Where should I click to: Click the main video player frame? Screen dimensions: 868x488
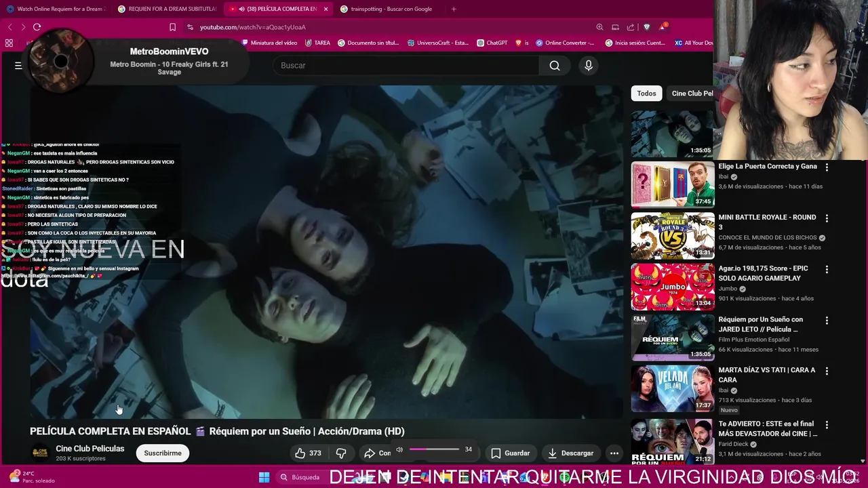coord(326,252)
